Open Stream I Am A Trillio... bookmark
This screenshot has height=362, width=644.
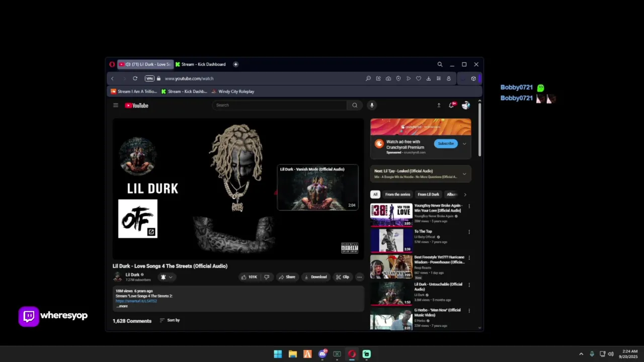pyautogui.click(x=134, y=92)
